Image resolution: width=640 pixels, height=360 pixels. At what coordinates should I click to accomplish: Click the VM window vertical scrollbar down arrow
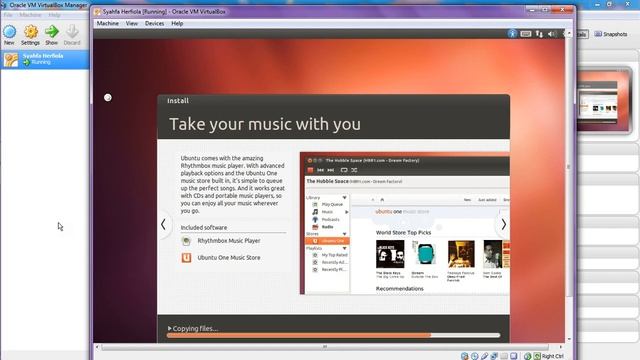569,339
